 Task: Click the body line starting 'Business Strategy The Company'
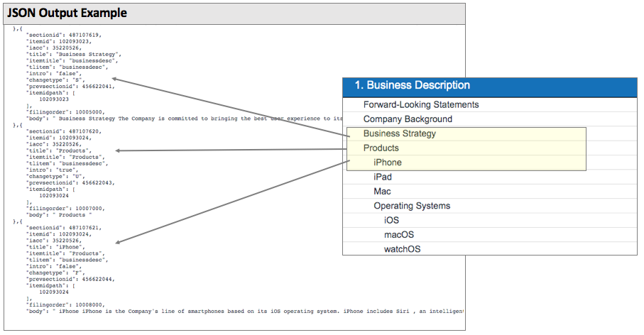tap(185, 119)
